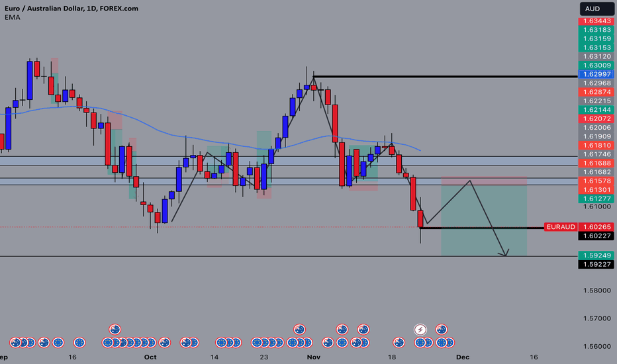Select the green 1.61277 price label
617x364 pixels.
tap(597, 199)
